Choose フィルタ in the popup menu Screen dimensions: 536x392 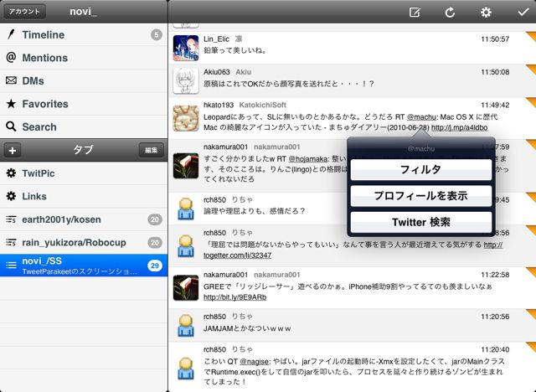click(420, 169)
